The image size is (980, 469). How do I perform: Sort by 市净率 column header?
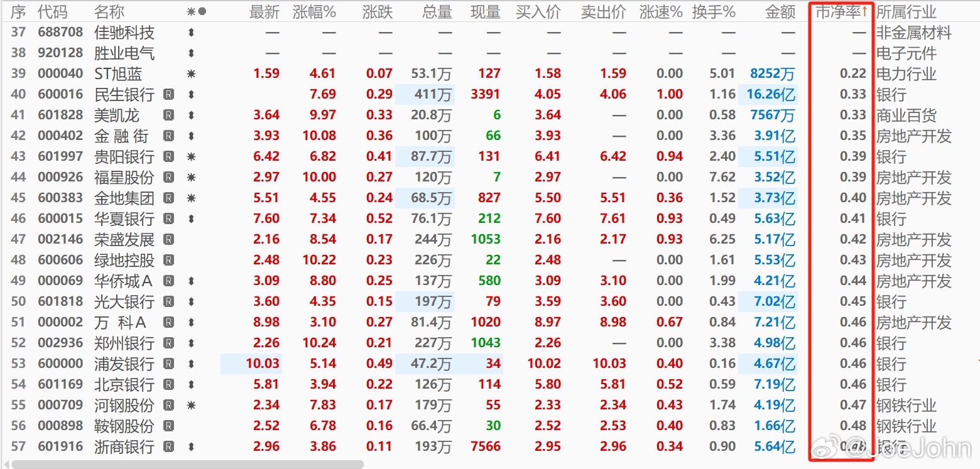(x=841, y=12)
